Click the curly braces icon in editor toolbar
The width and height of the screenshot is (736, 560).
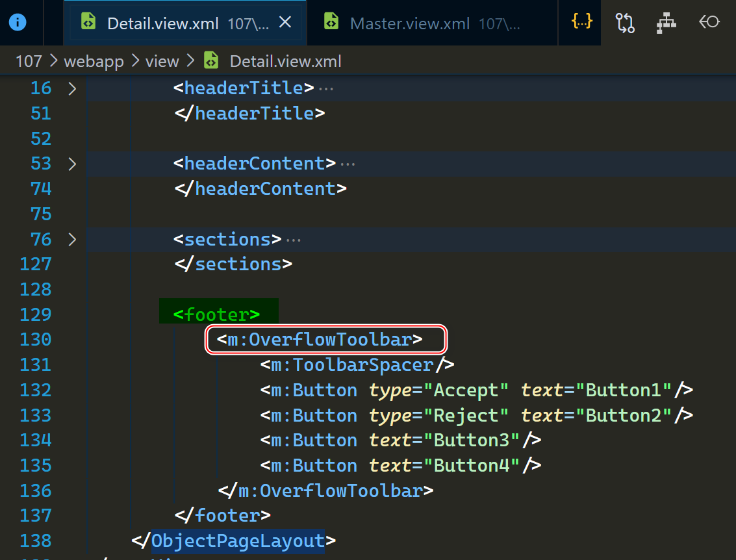[581, 21]
